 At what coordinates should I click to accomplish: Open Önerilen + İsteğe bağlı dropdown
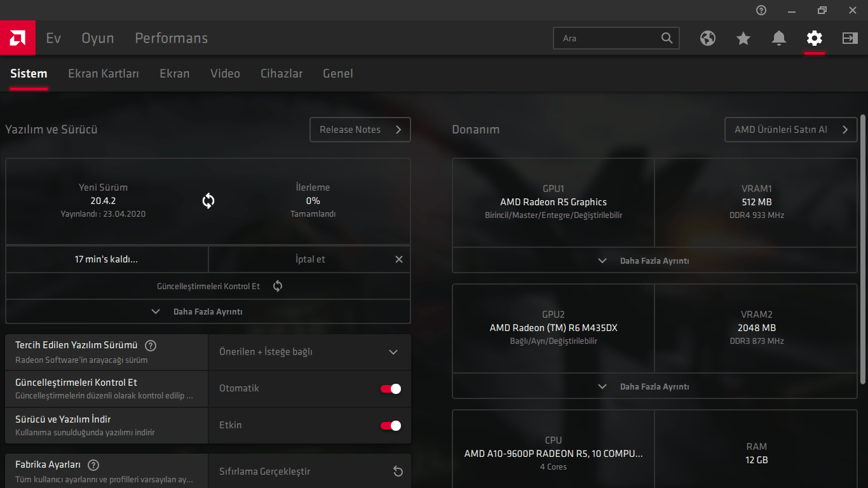tap(309, 352)
